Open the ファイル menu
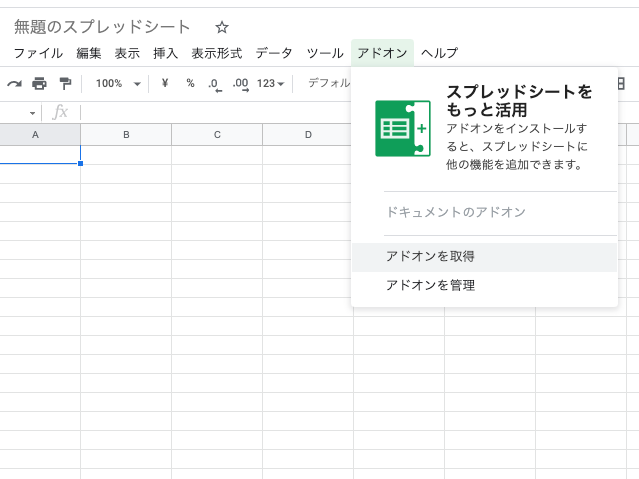The width and height of the screenshot is (639, 479). pos(38,53)
